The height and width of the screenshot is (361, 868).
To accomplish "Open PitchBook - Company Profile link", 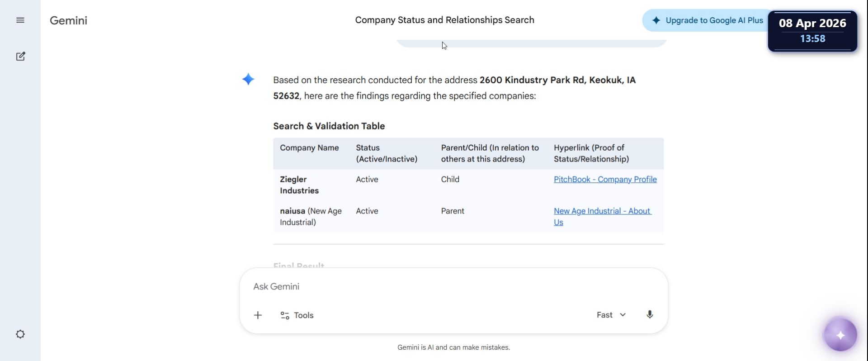I will 605,180.
